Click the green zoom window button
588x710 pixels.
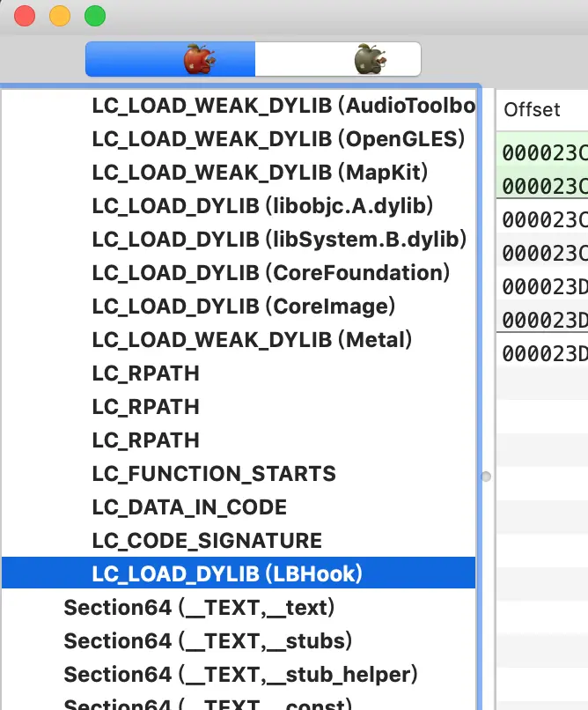point(95,16)
